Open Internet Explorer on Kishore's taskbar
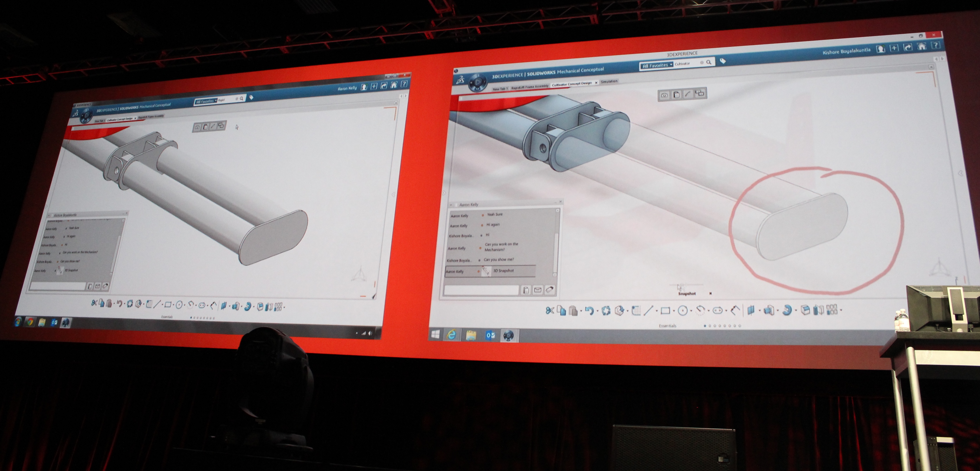 (x=452, y=335)
